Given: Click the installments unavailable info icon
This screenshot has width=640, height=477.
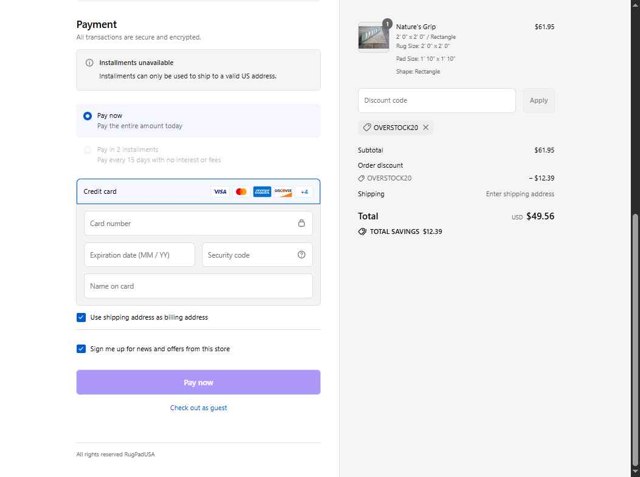Looking at the screenshot, I should (x=89, y=63).
